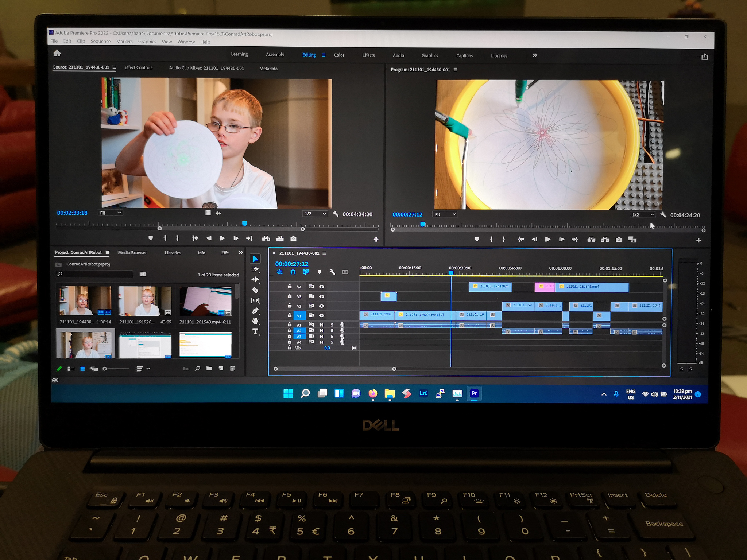The width and height of the screenshot is (747, 560).
Task: Switch to Effect Controls tab
Action: pyautogui.click(x=138, y=67)
